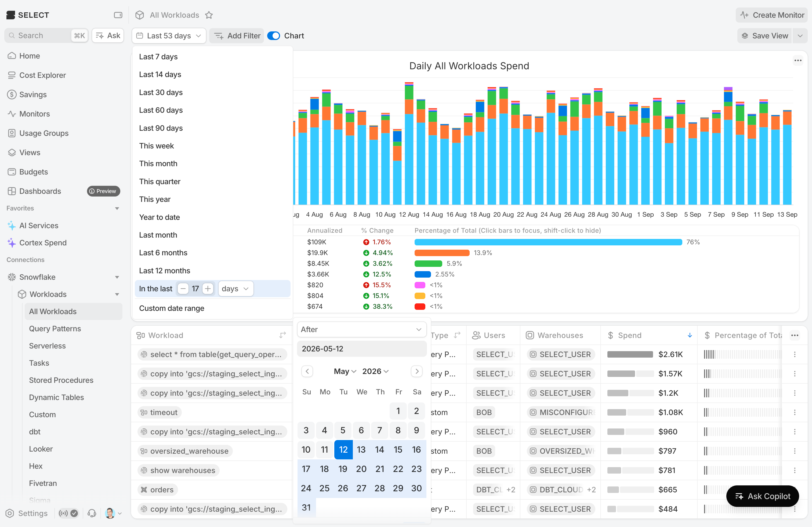
Task: Focus the light blue 76% bar
Action: [x=548, y=242]
